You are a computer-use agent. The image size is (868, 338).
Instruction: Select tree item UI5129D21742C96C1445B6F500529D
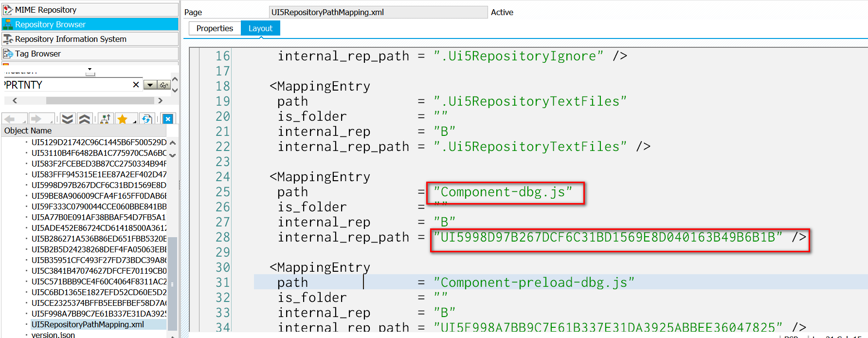point(99,142)
